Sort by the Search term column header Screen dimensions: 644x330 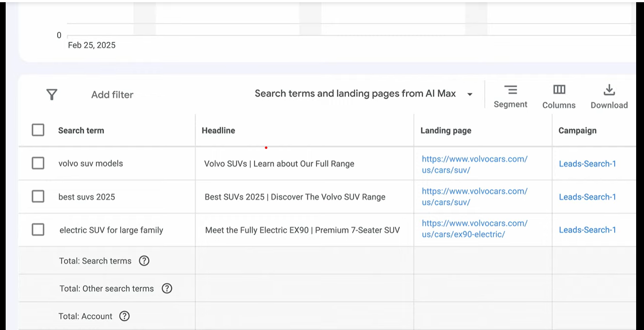point(81,131)
